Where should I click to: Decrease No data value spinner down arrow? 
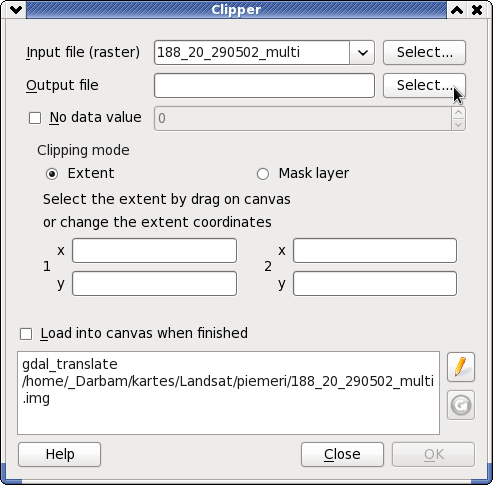[458, 124]
